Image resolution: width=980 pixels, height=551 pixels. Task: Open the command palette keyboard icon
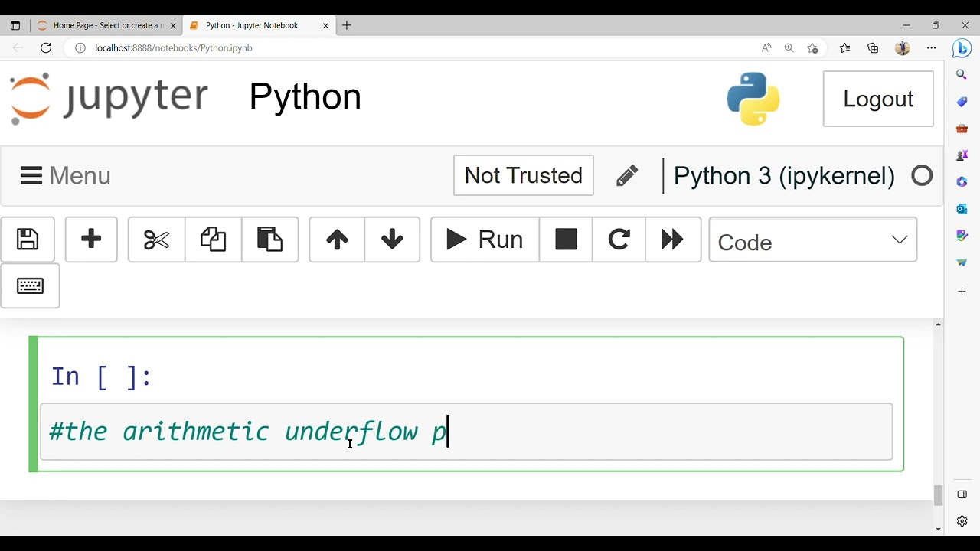[30, 286]
